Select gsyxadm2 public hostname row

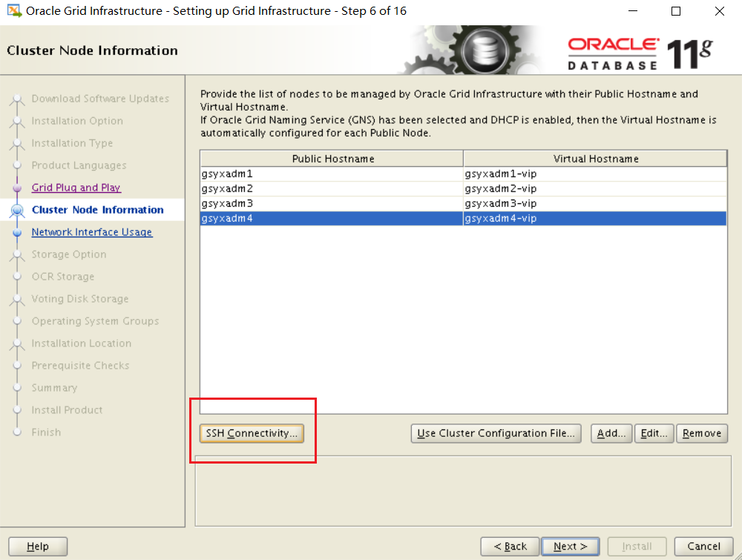coord(332,188)
